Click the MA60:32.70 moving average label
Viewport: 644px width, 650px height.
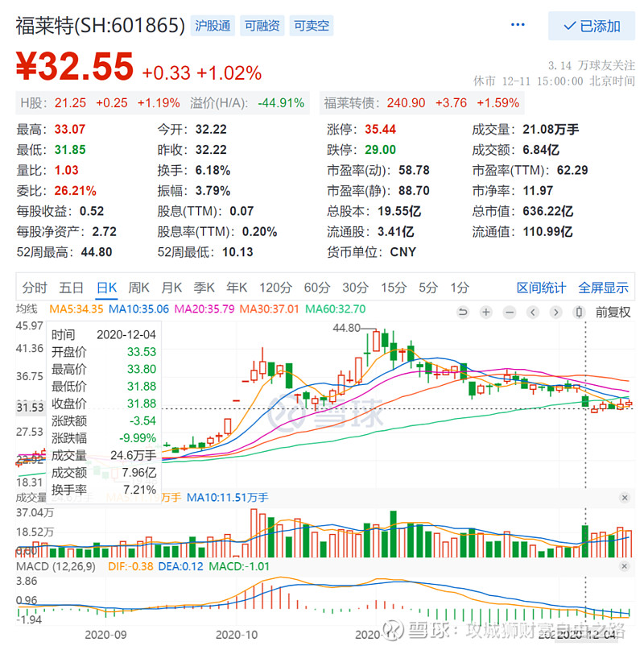point(335,308)
